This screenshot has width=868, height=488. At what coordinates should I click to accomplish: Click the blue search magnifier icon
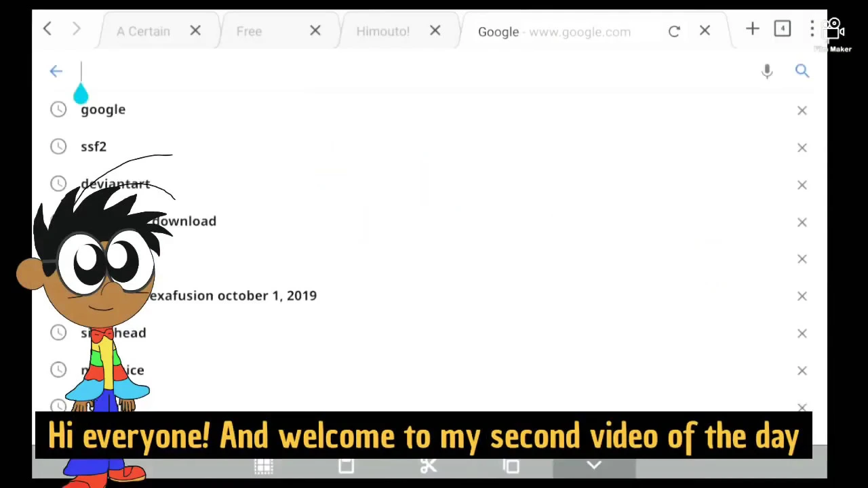802,70
